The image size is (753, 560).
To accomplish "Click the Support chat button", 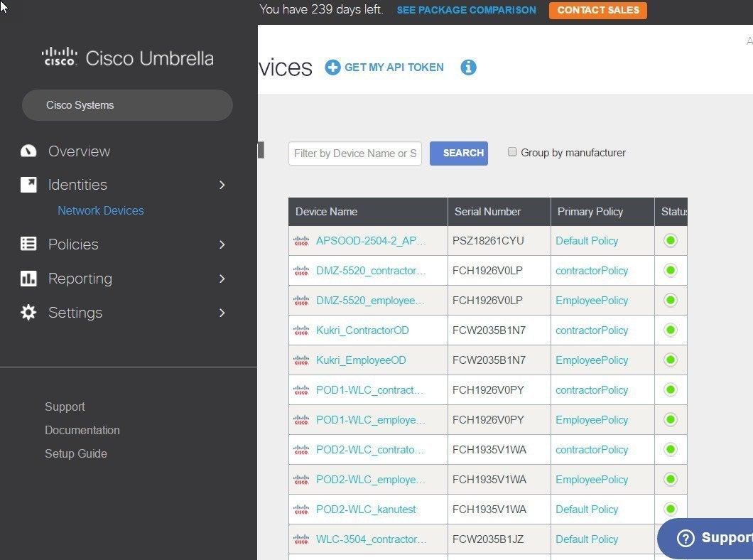I will click(x=705, y=539).
